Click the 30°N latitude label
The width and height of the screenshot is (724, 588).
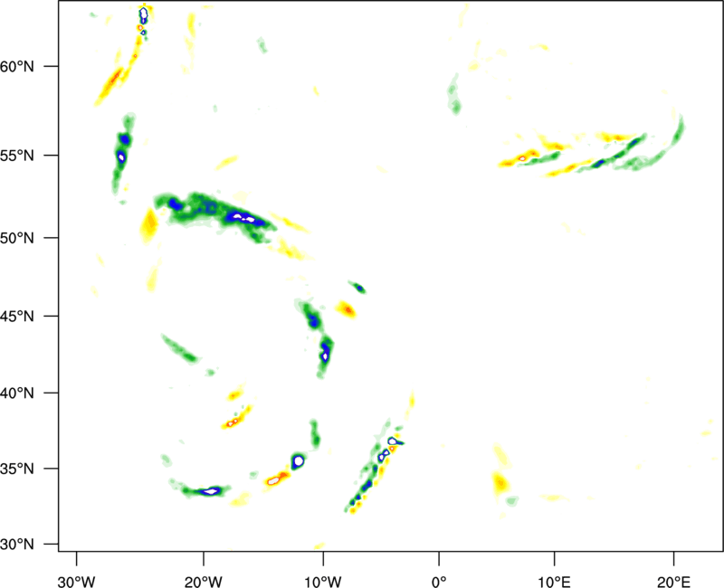point(17,545)
